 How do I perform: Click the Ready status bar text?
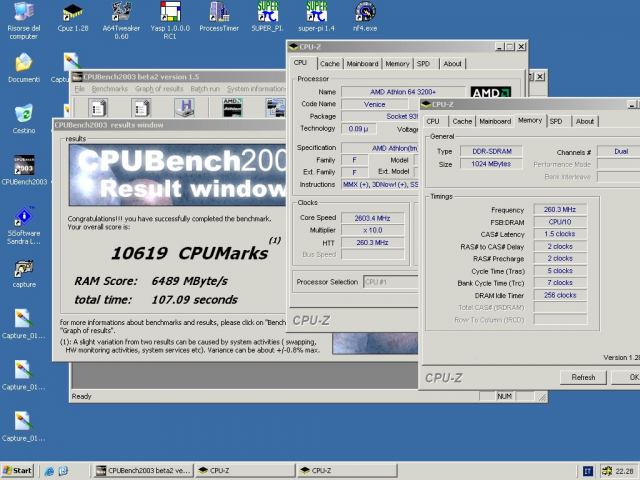pos(82,396)
